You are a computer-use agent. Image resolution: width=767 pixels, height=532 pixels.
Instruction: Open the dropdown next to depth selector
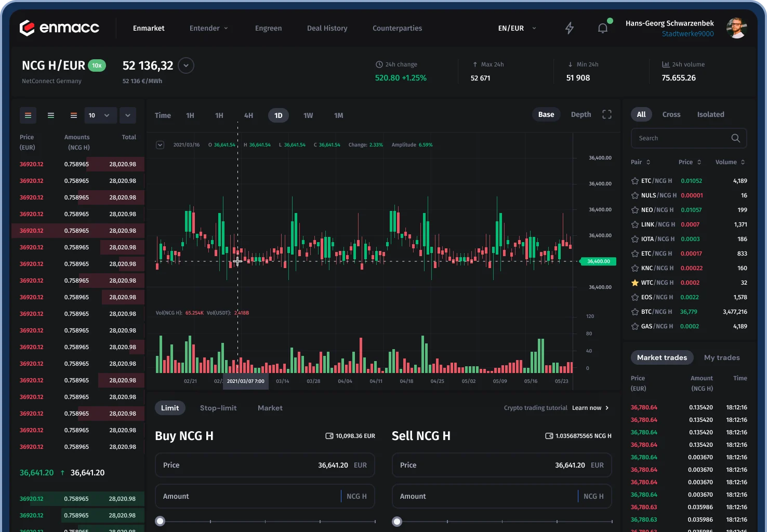click(128, 115)
